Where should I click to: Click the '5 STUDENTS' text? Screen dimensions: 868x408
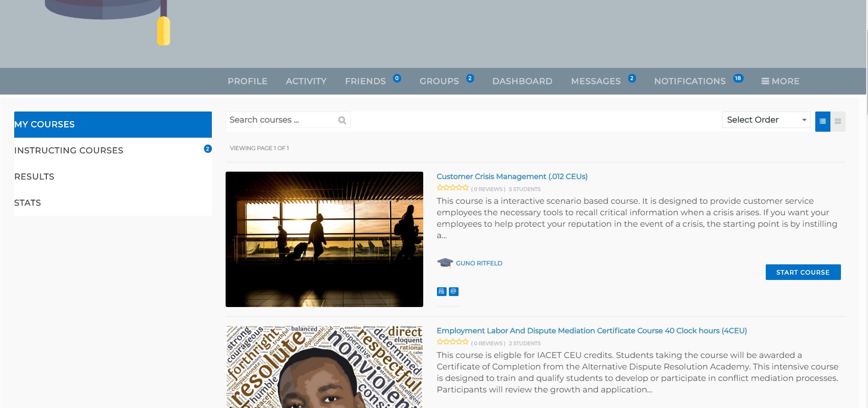tap(525, 189)
